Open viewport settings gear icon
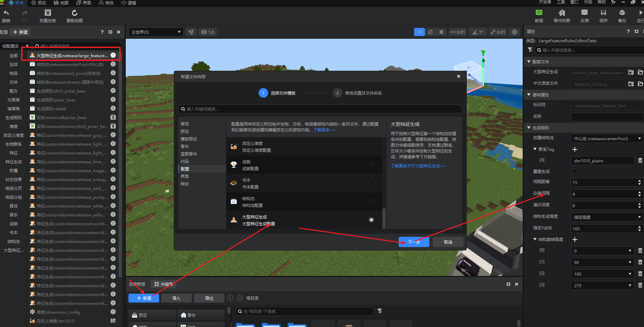 click(515, 32)
